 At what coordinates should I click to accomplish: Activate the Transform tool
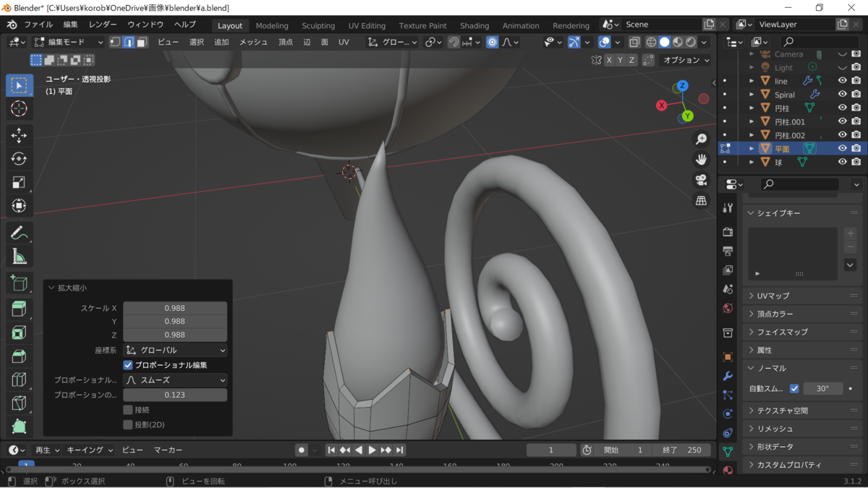click(20, 207)
